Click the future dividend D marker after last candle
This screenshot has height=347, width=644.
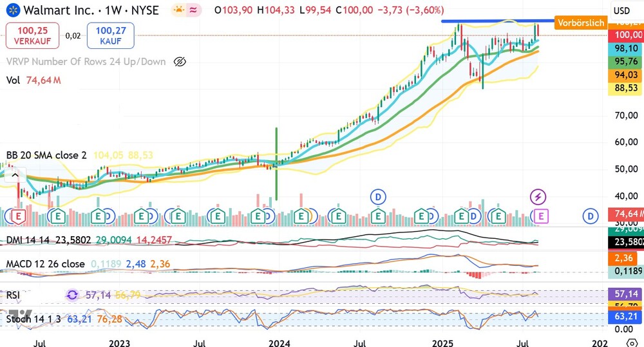tap(590, 216)
